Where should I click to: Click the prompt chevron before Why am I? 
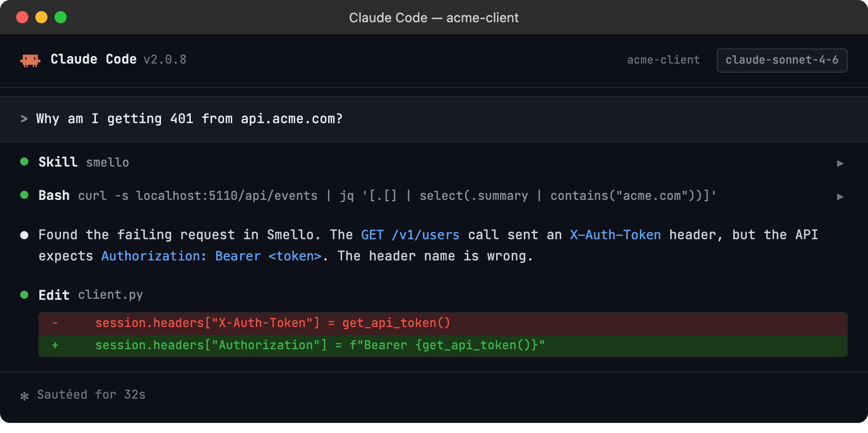click(24, 119)
